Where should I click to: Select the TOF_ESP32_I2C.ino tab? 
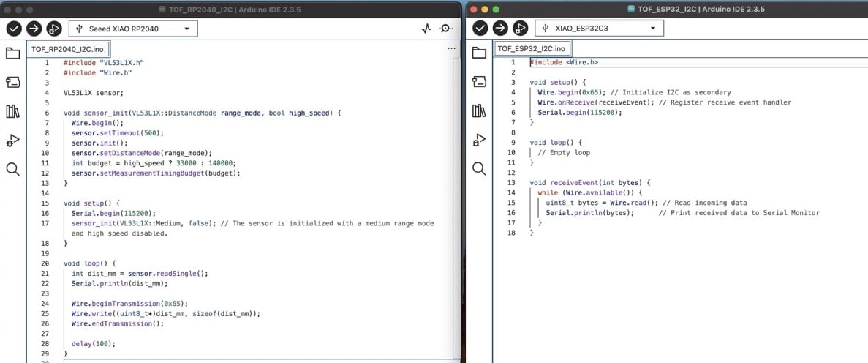[x=532, y=49]
